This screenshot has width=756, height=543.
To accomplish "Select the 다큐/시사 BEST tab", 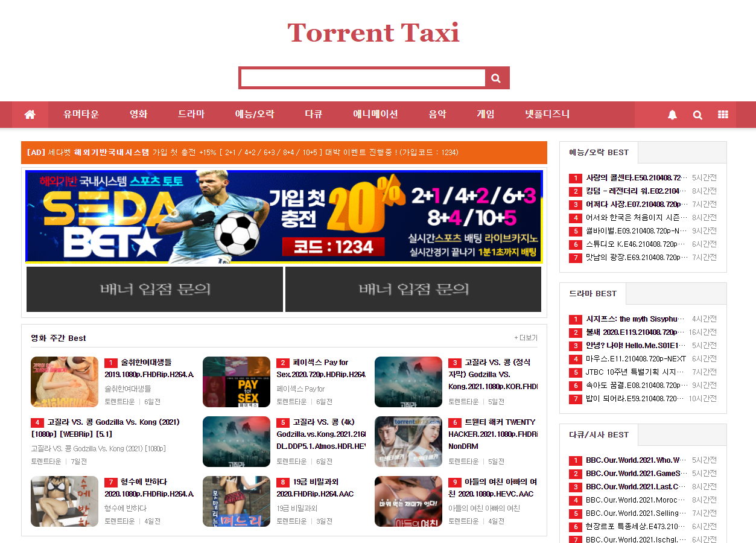I will click(599, 435).
